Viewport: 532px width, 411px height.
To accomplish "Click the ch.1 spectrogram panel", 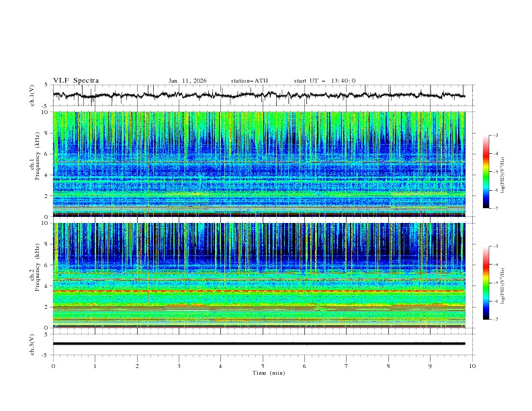I will point(259,164).
